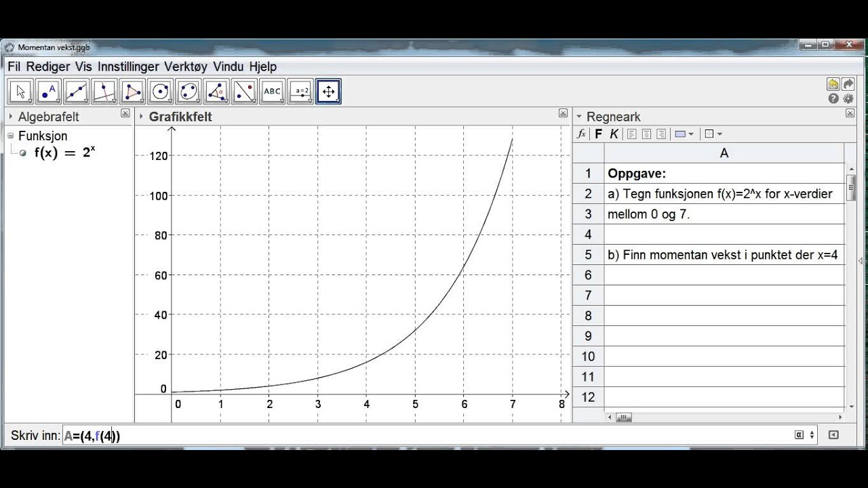Click the Regneark horizontal scrollbar thumb

click(624, 418)
